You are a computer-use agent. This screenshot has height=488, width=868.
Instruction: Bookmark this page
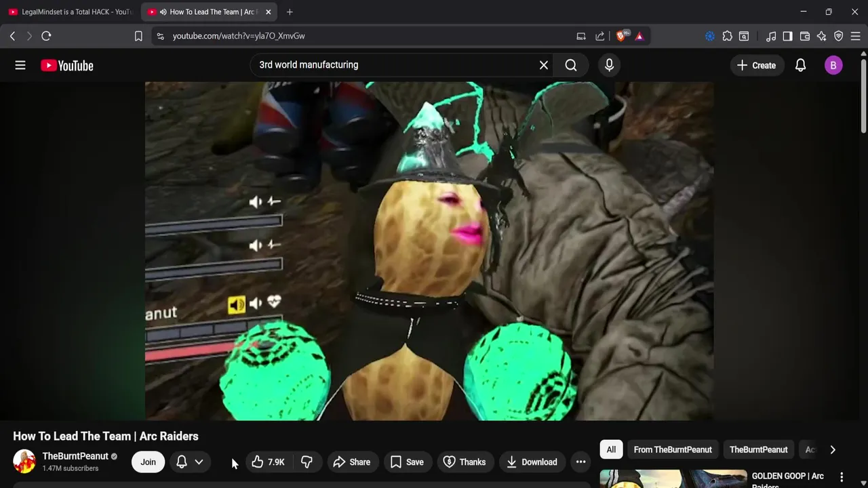click(x=138, y=36)
